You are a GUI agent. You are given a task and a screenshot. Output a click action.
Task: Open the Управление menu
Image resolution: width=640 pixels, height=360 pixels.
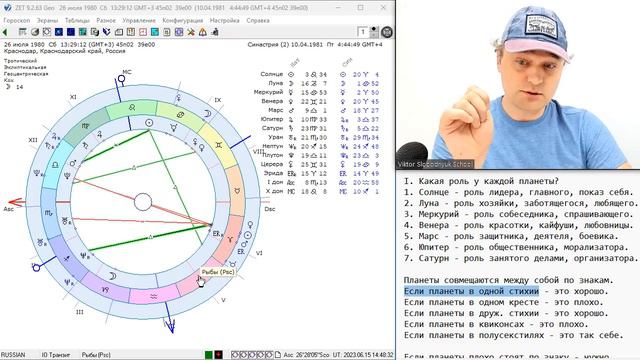tap(139, 20)
